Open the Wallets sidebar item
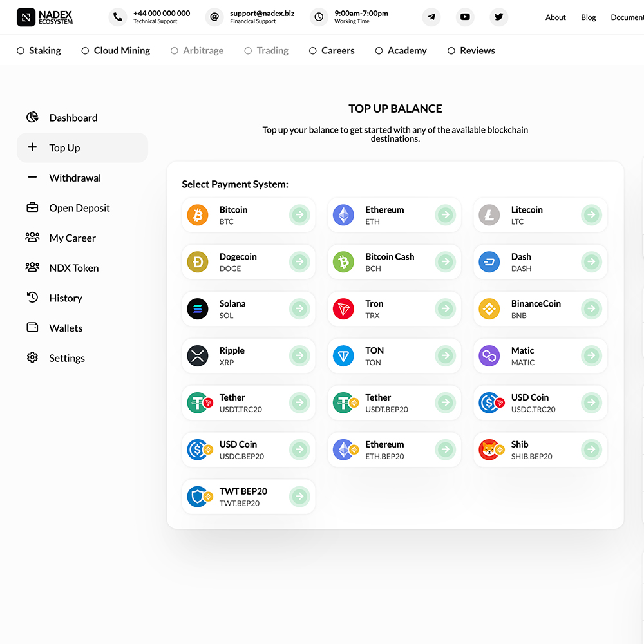The image size is (644, 644). [82, 328]
